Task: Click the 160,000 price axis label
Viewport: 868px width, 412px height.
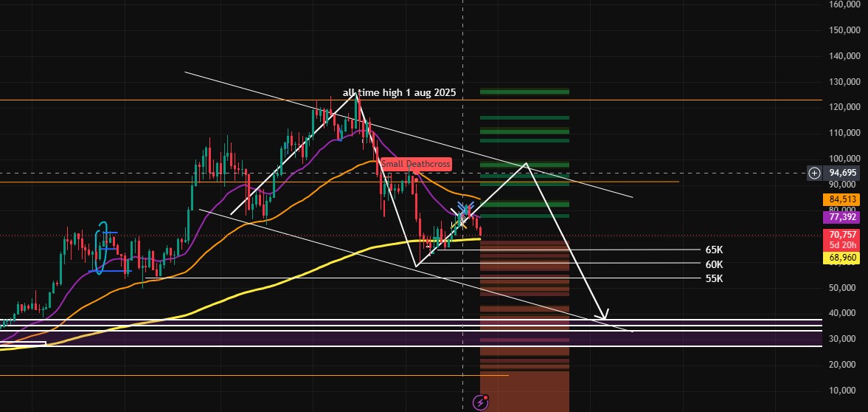Action: 844,4
